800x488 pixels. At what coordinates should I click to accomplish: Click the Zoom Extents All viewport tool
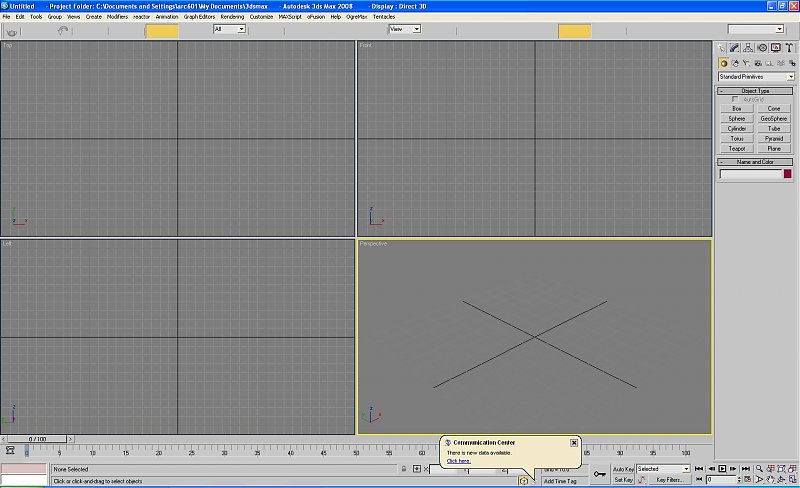(792, 469)
